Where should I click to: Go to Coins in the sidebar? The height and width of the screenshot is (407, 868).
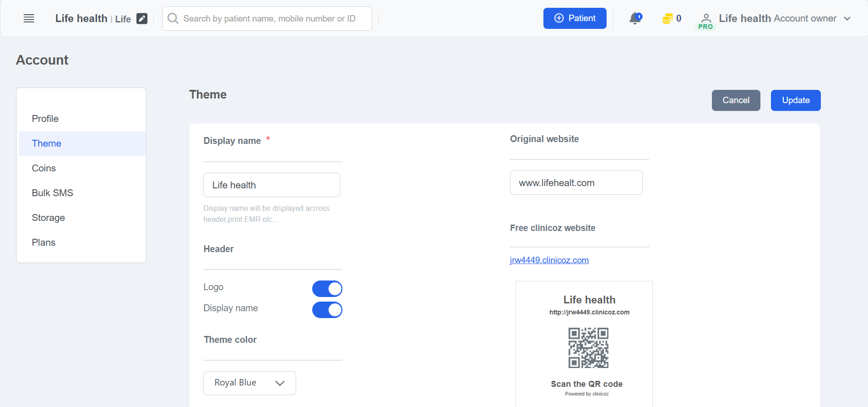(44, 168)
